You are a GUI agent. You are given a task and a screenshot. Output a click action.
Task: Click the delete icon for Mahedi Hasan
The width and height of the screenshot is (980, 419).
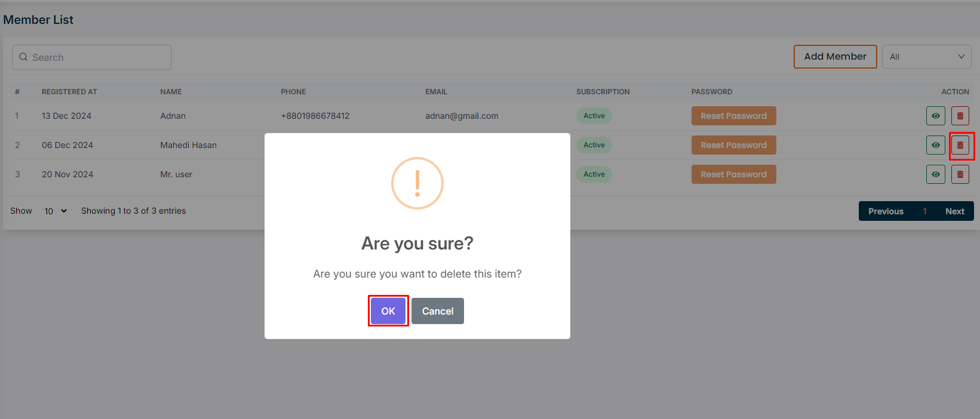(960, 145)
